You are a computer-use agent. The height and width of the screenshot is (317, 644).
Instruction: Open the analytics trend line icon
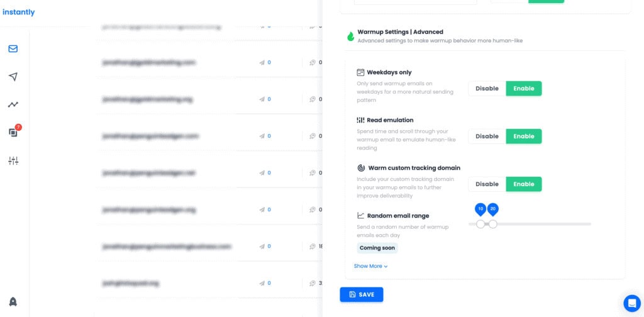click(x=13, y=104)
